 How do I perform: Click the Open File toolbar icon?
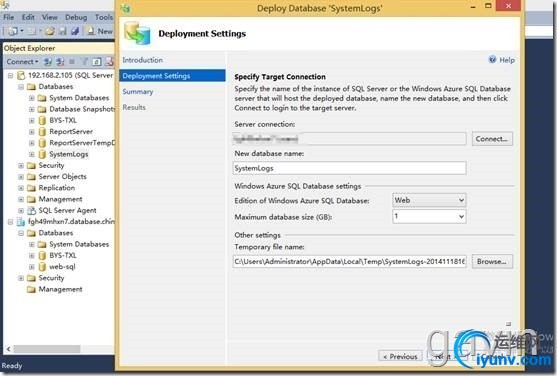(x=50, y=31)
